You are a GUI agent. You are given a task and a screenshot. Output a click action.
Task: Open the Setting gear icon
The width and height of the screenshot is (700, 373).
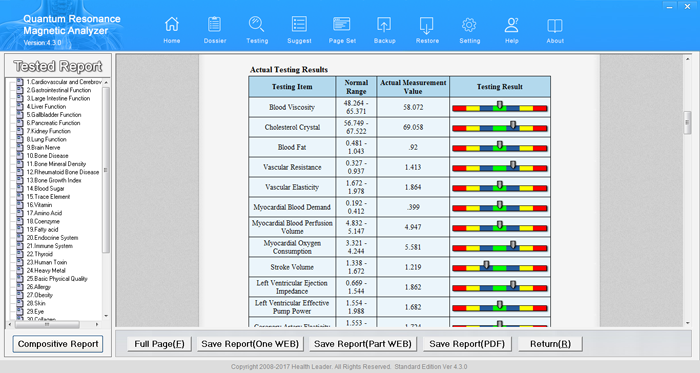tap(470, 30)
